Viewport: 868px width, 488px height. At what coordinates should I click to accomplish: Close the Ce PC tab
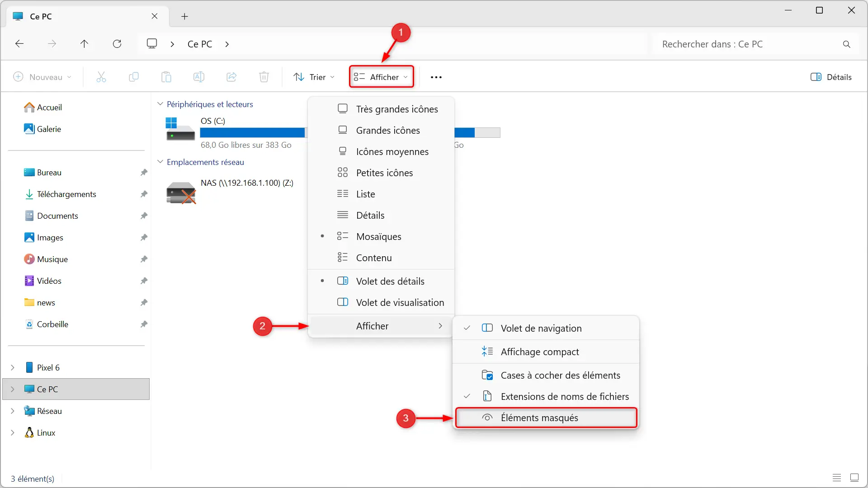pos(155,16)
